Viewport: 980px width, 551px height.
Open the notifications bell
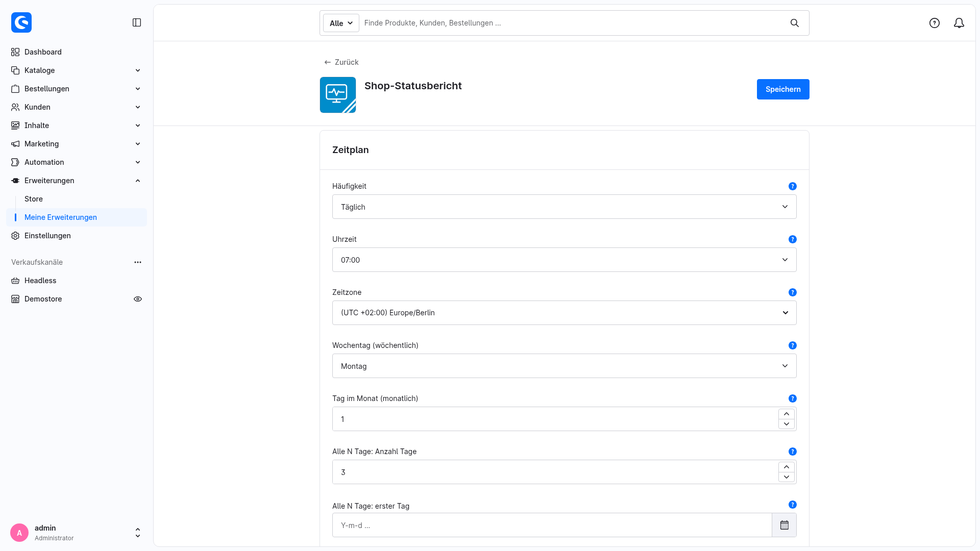point(959,23)
